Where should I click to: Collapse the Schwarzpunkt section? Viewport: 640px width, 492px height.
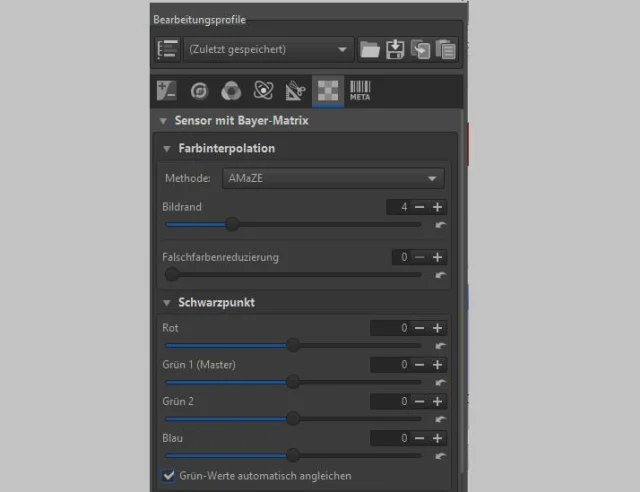pos(167,303)
